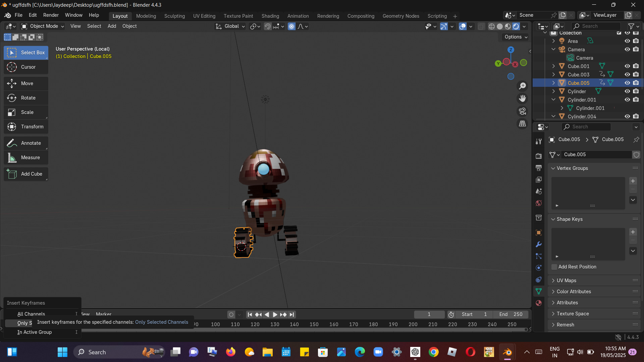Viewport: 644px width, 362px height.
Task: Hide Cylinder.001 object eye icon
Action: [x=627, y=100]
